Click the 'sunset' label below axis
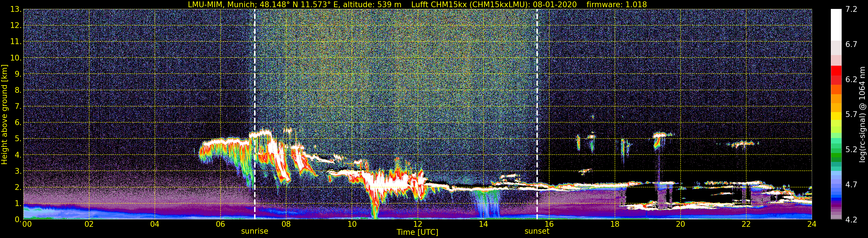 (537, 231)
